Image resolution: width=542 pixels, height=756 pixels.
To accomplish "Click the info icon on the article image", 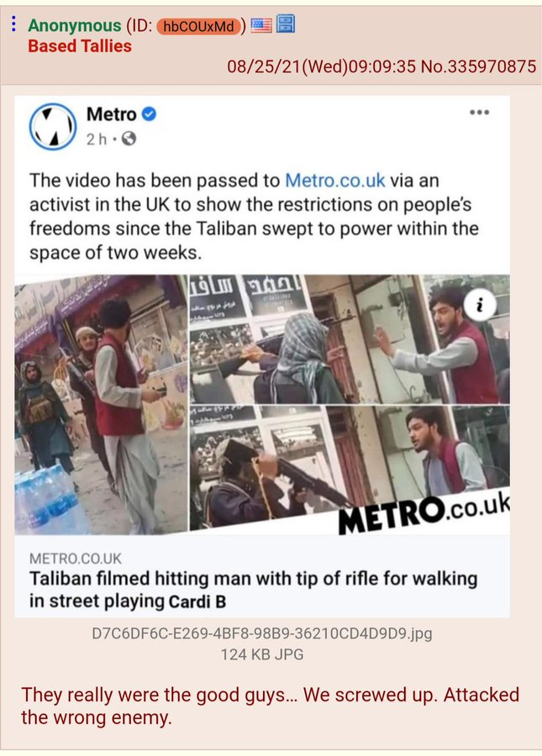I will 480,305.
